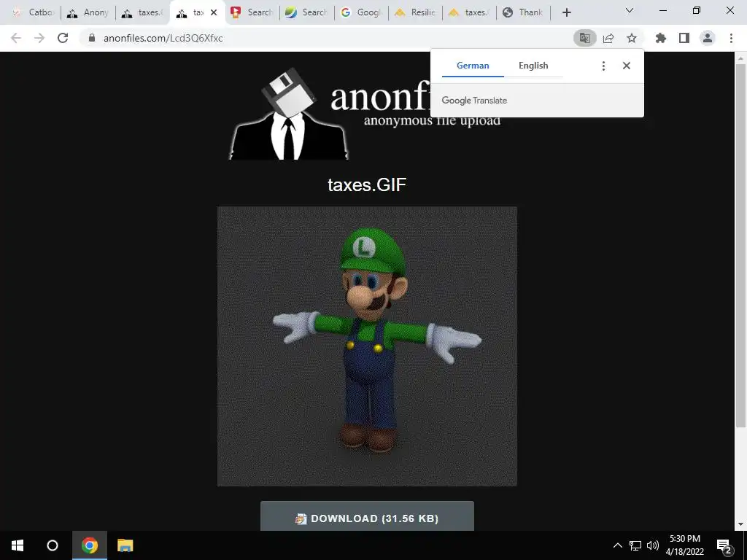
Task: Select German in the translate popup
Action: click(473, 66)
